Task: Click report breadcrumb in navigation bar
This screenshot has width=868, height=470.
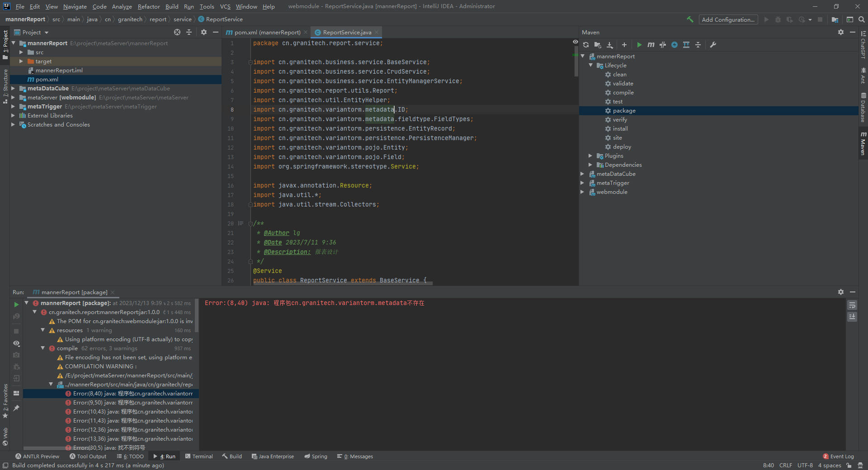Action: click(x=158, y=19)
